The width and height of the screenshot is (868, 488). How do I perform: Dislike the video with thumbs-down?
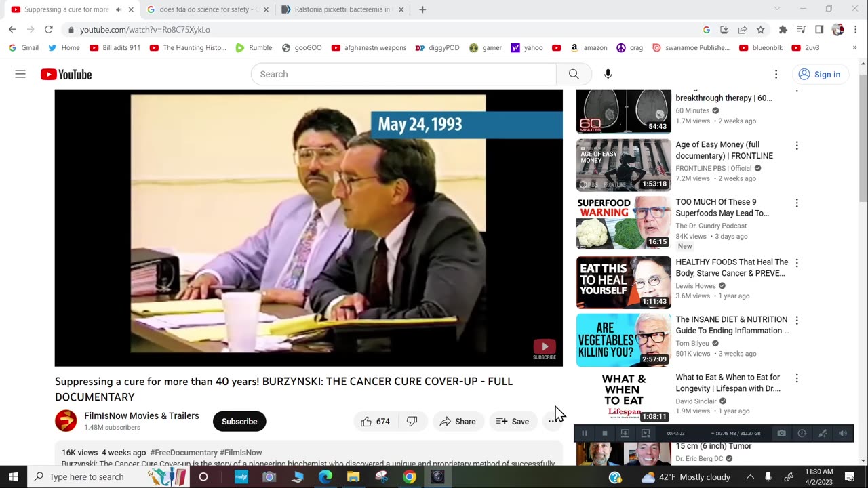412,421
